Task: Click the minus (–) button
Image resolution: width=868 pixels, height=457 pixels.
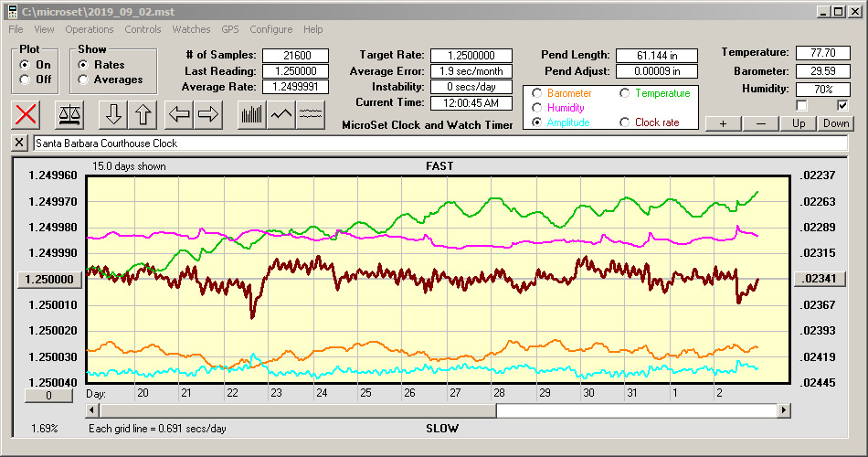Action: coord(760,123)
